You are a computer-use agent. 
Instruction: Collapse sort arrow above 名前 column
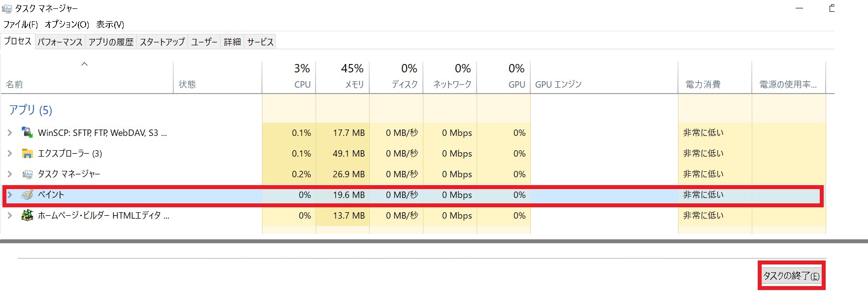tap(84, 64)
